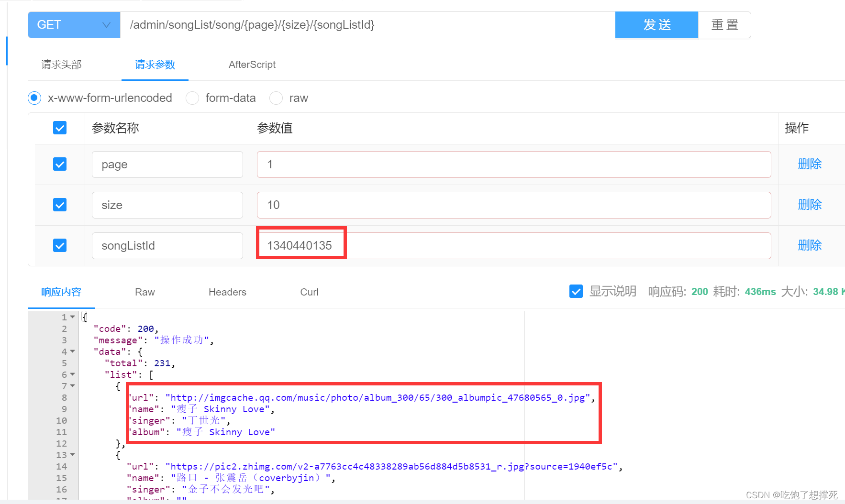Click the 重置 reset button
The width and height of the screenshot is (845, 504).
pyautogui.click(x=724, y=25)
